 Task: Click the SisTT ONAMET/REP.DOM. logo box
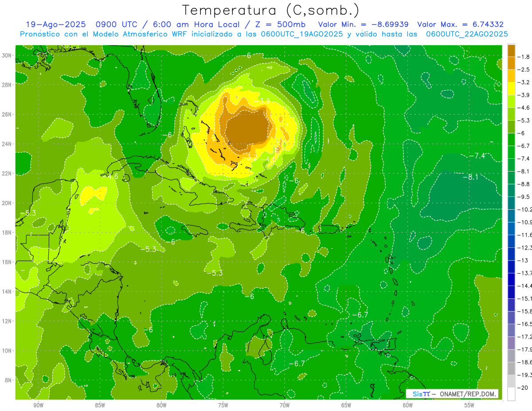tap(452, 394)
